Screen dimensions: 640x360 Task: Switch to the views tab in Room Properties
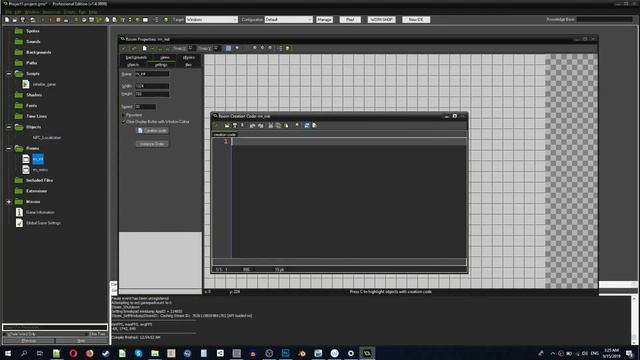pos(165,58)
